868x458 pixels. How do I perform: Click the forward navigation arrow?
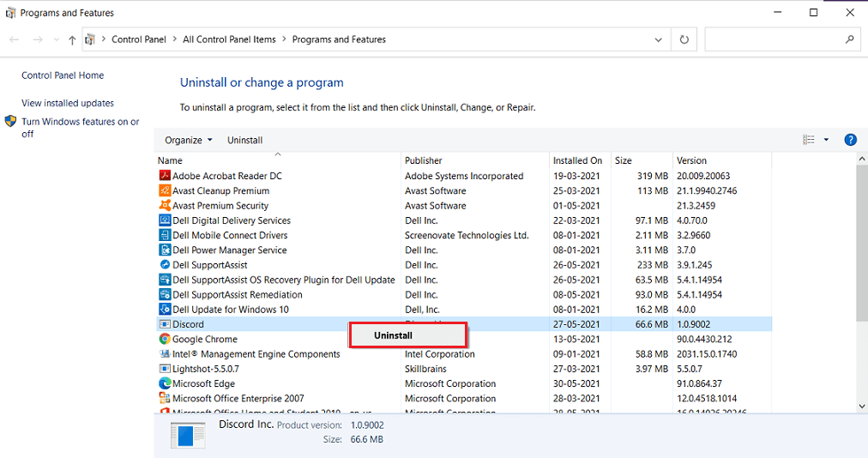click(38, 39)
